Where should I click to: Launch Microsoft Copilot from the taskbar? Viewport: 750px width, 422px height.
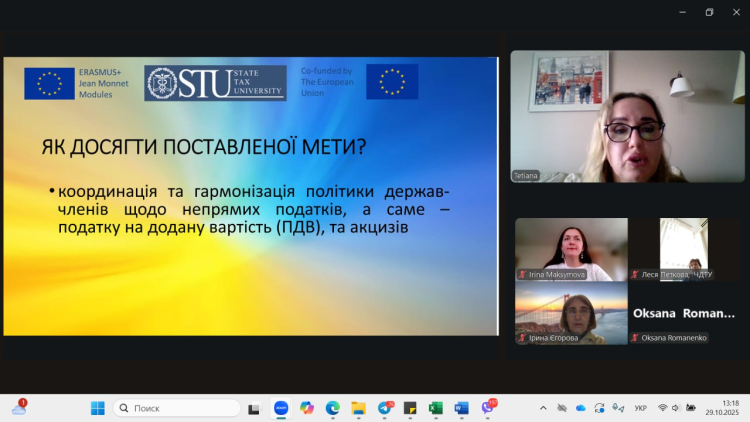click(x=307, y=408)
